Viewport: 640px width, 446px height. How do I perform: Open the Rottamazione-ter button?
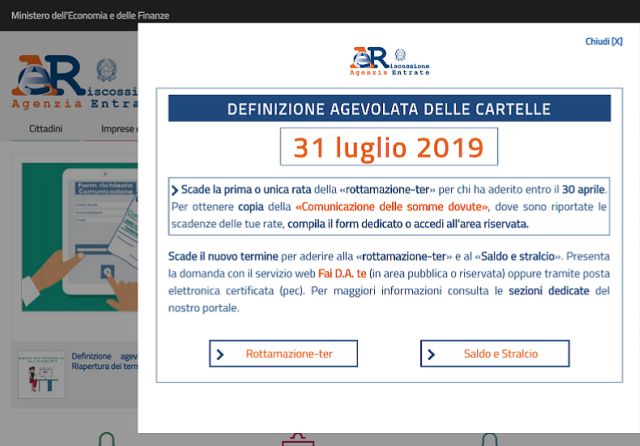click(x=283, y=353)
